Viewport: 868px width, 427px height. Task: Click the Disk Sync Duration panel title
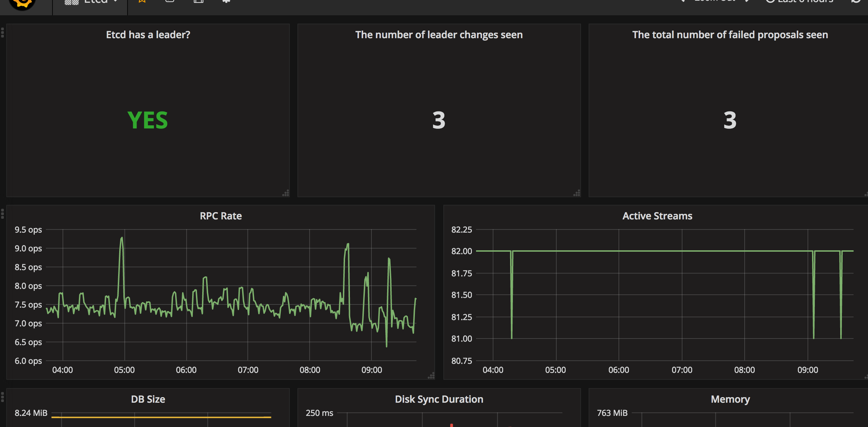(x=439, y=399)
